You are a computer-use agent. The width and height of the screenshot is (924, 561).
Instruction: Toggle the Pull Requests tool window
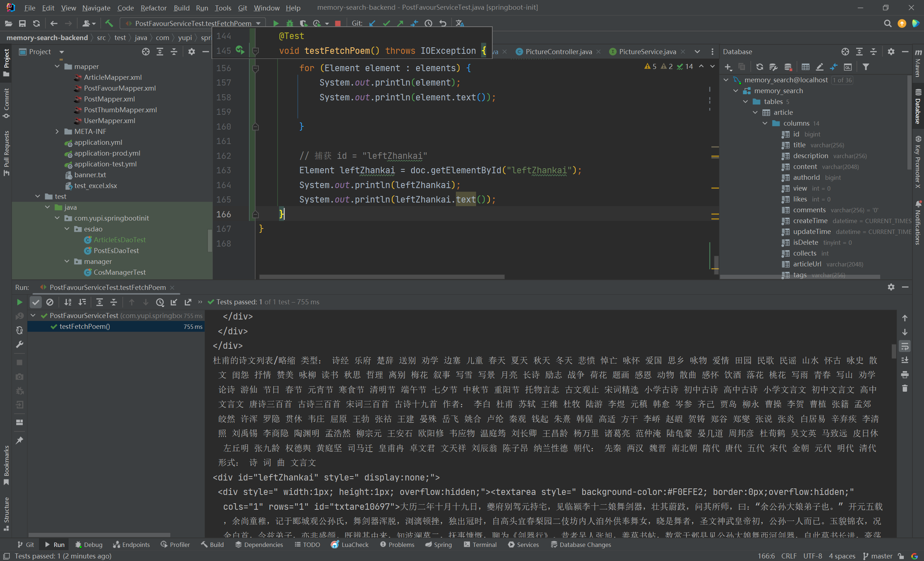point(6,154)
